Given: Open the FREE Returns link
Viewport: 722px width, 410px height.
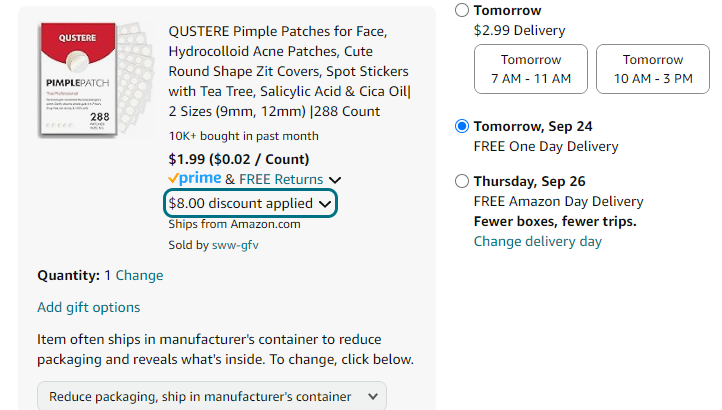Looking at the screenshot, I should click(x=282, y=179).
